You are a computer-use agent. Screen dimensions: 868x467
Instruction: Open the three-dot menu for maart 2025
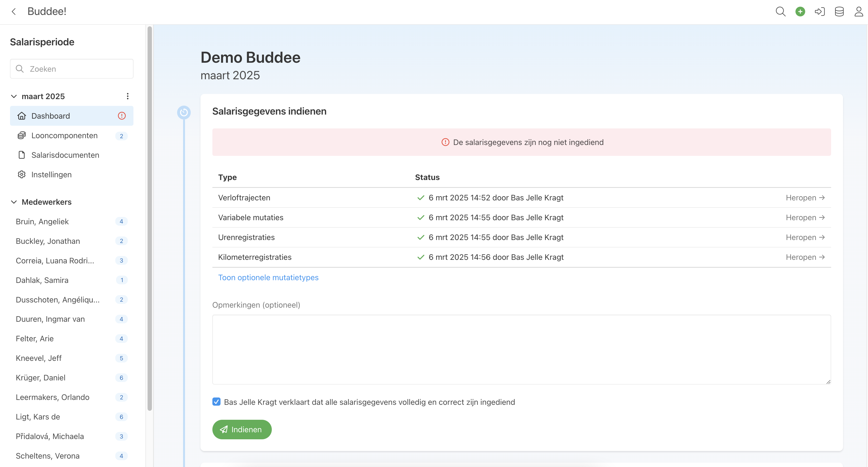[x=127, y=96]
